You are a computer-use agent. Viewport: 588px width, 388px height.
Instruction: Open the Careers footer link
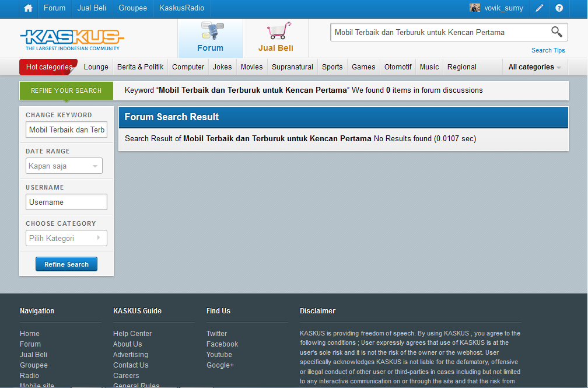[x=126, y=376]
